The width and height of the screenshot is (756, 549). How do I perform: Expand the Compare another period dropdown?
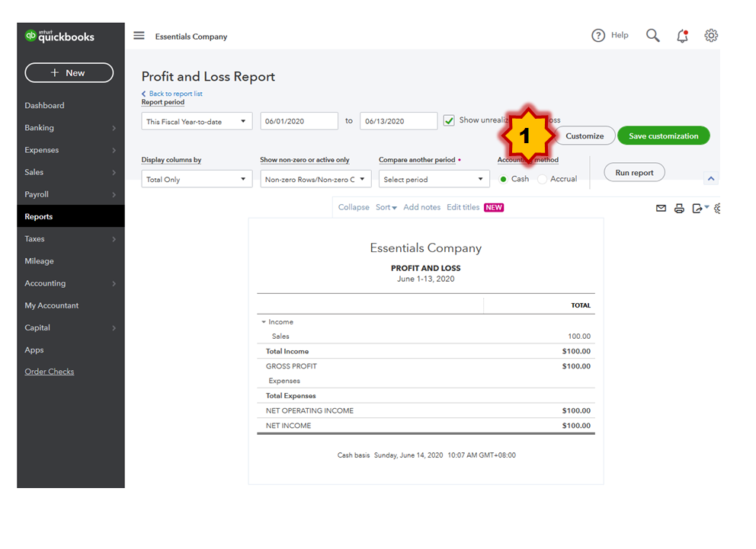434,179
